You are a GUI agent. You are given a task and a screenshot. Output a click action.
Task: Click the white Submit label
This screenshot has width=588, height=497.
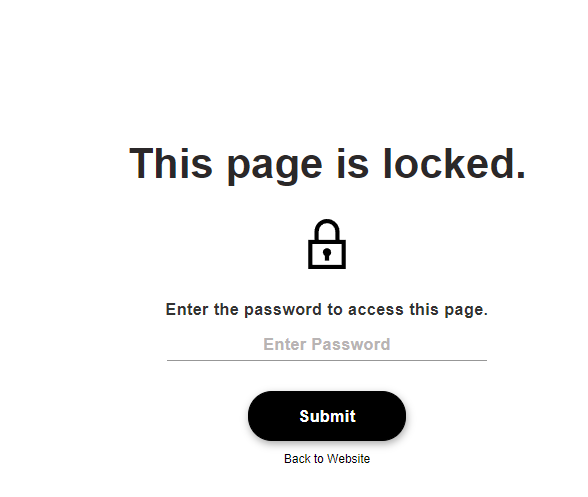pyautogui.click(x=327, y=416)
